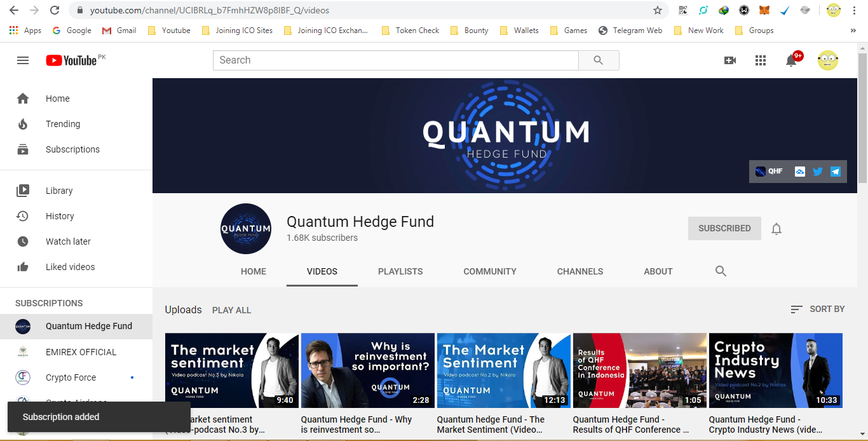Open the Twitter link on channel banner
The height and width of the screenshot is (441, 868).
(818, 172)
